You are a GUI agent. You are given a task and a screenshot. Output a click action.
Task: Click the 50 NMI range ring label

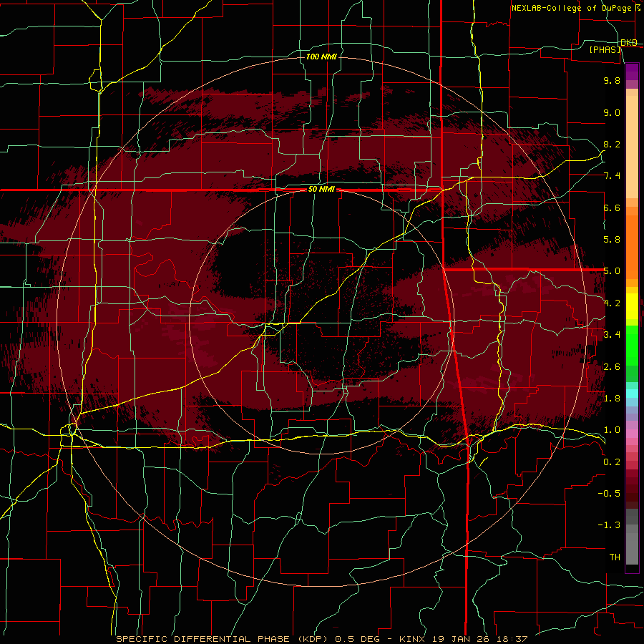321,190
